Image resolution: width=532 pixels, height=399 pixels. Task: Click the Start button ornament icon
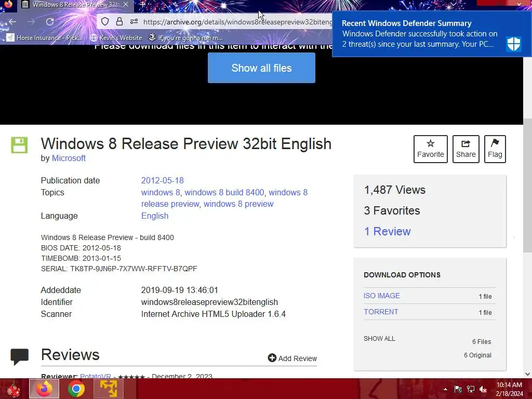click(14, 389)
